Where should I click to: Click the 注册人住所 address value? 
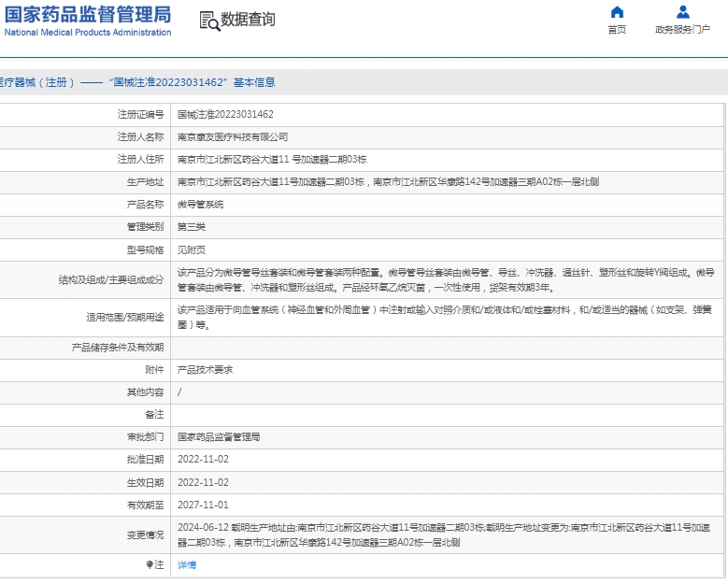click(272, 159)
